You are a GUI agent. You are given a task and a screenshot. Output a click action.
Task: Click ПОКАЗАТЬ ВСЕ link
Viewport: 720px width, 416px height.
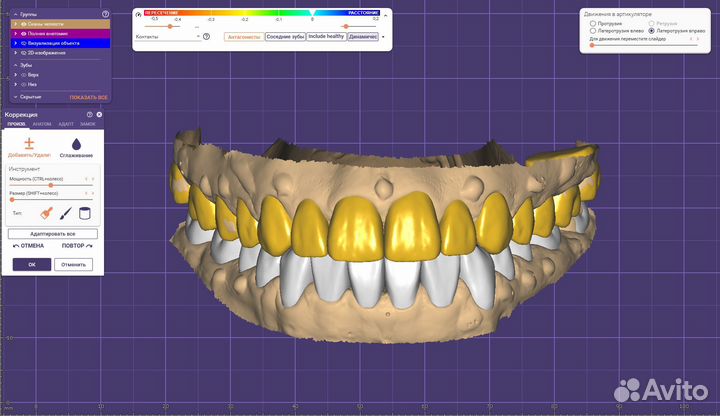pyautogui.click(x=88, y=97)
